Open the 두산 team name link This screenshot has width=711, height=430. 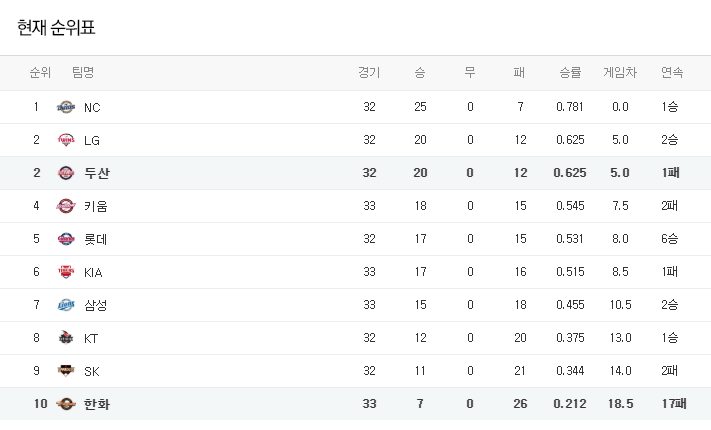pyautogui.click(x=97, y=173)
